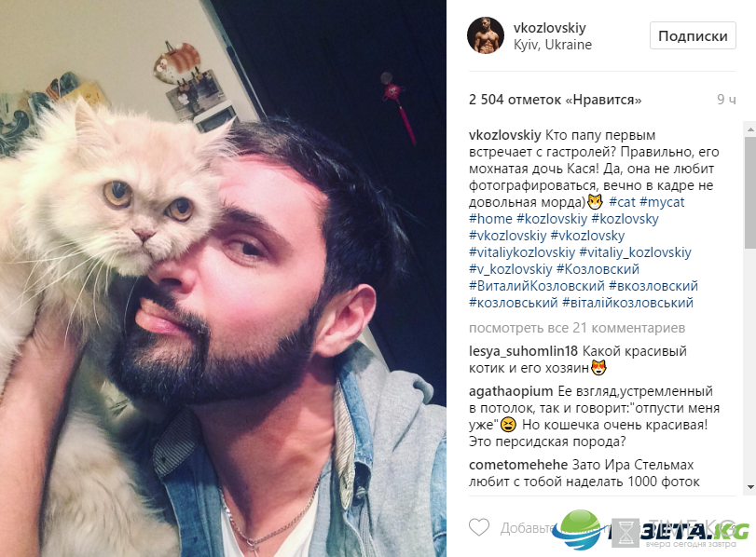
Task: Click the Zeta.kg globe logo
Action: 579,530
